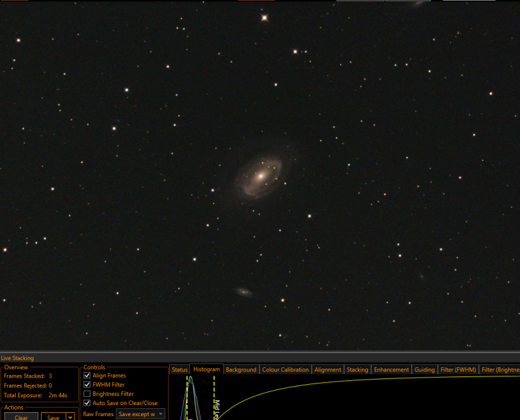Enable the Brightness Filter checkbox
The height and width of the screenshot is (420, 520).
tap(87, 394)
